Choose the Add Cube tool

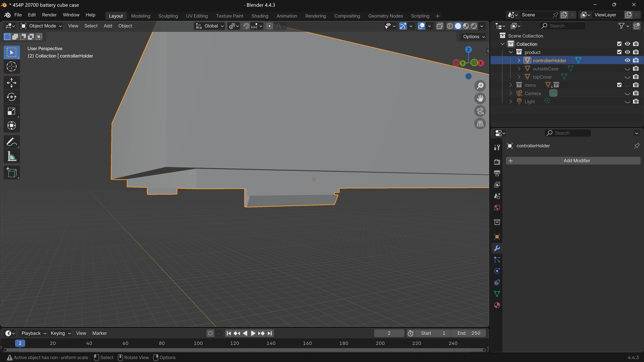(x=12, y=172)
